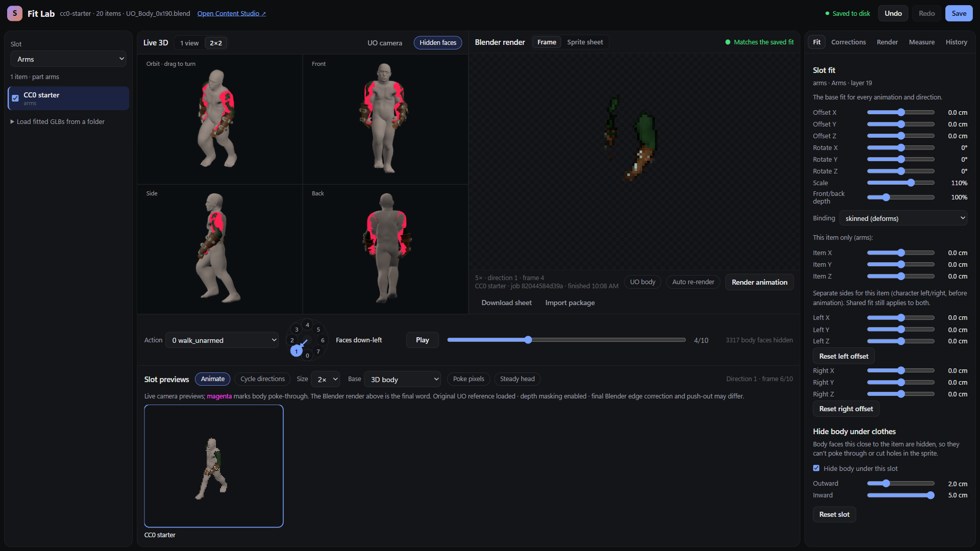Select direction 6 on the direction dial
This screenshot has width=980, height=551.
[323, 340]
